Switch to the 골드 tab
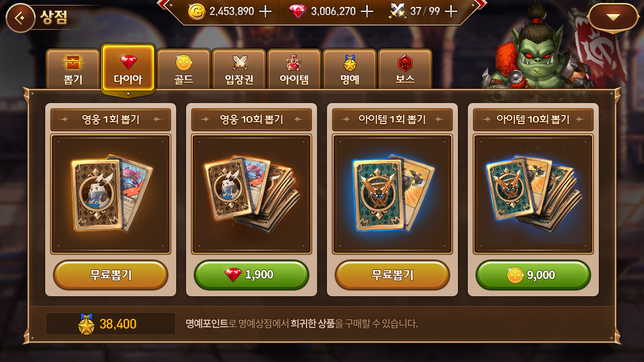The width and height of the screenshot is (644, 362). 184,69
